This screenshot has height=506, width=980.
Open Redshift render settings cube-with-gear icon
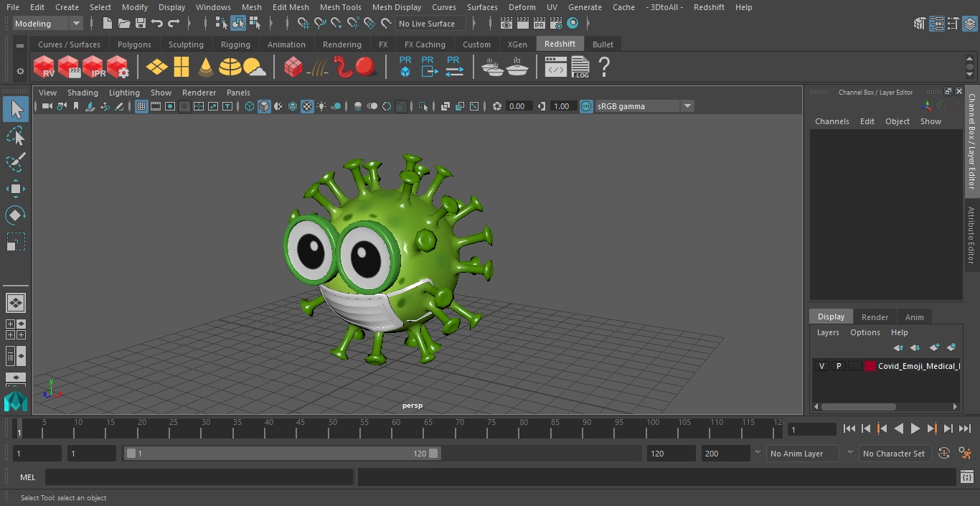pos(118,67)
